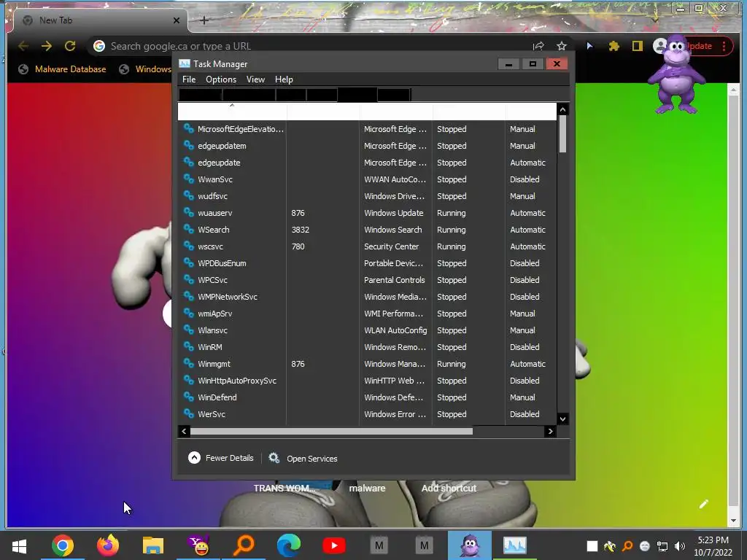The height and width of the screenshot is (560, 747).
Task: Click the service icon beside WinRM
Action: (x=189, y=346)
